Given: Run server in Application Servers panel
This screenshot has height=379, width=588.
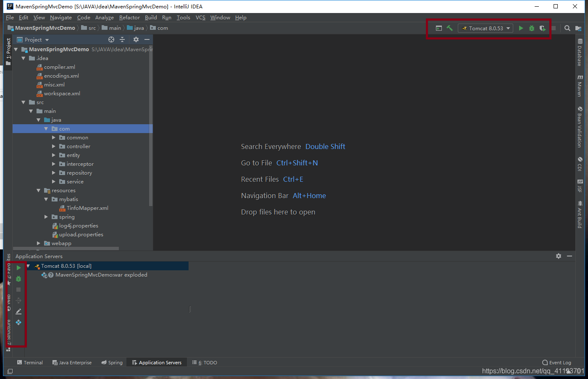Looking at the screenshot, I should click(x=18, y=268).
